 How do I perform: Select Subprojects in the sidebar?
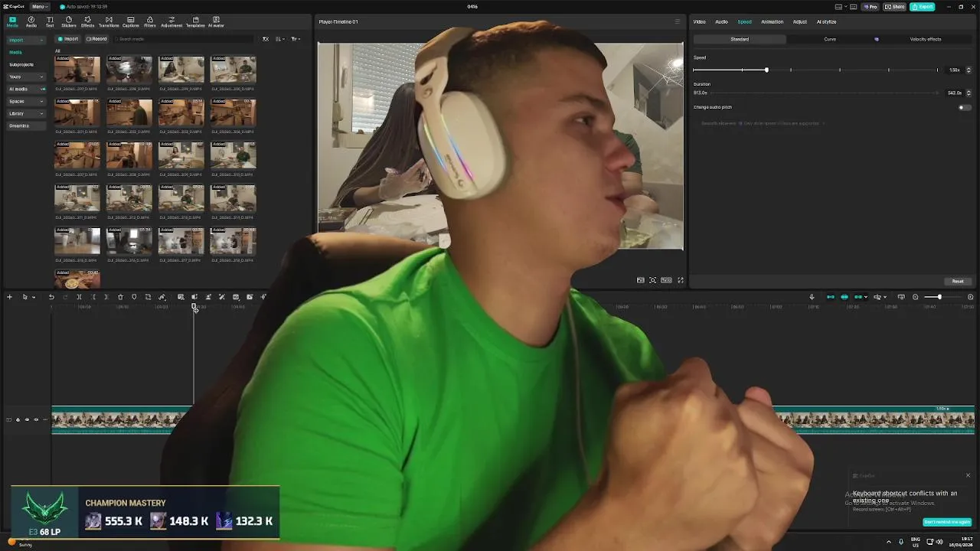click(21, 64)
